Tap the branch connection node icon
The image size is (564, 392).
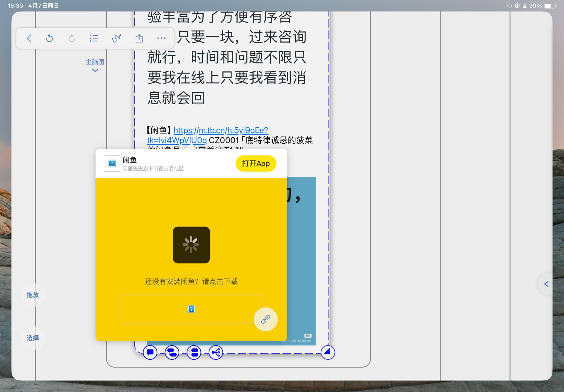click(x=216, y=352)
